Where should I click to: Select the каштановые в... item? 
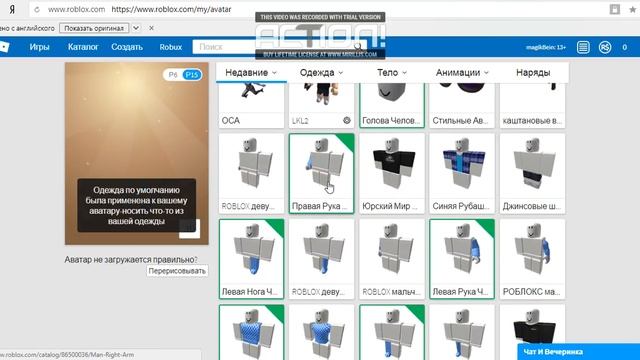[532, 105]
